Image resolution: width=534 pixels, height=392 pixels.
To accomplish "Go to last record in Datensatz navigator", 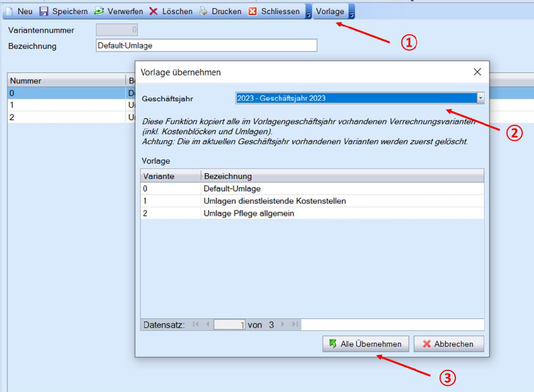I will click(x=295, y=324).
